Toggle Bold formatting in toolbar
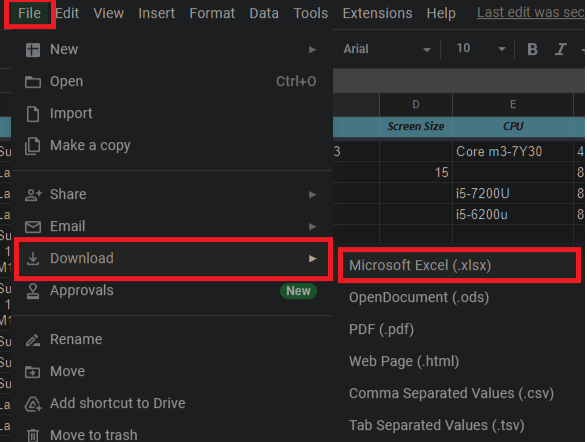 click(532, 49)
